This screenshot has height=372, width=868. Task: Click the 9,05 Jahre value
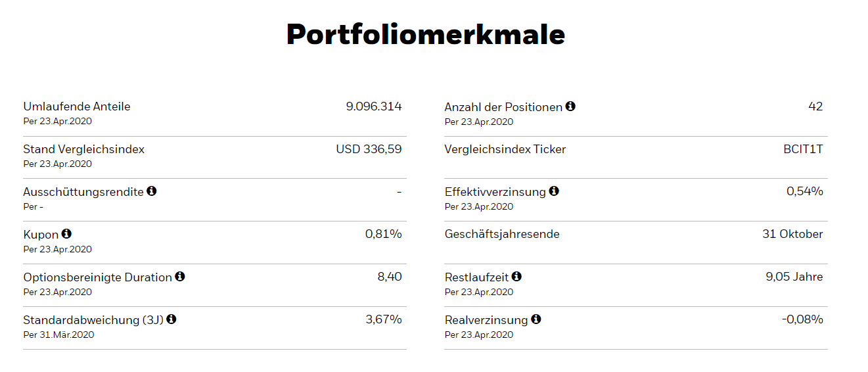pyautogui.click(x=794, y=277)
